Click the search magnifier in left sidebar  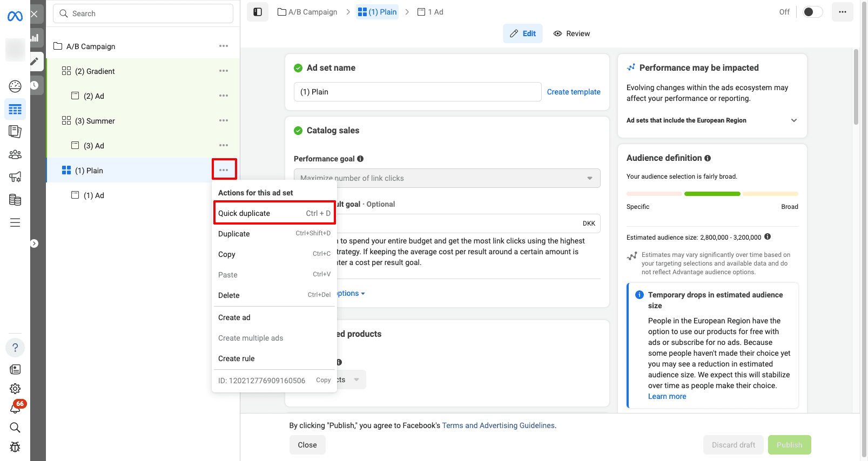tap(15, 428)
